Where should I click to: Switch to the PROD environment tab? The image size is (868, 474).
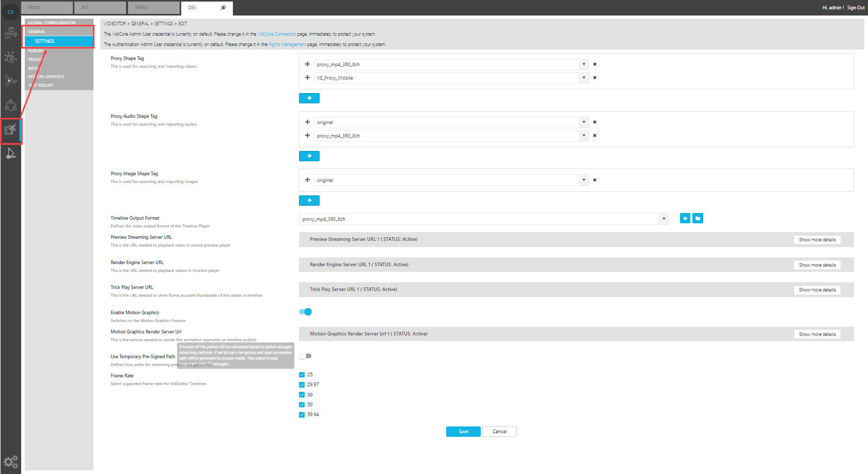point(47,8)
